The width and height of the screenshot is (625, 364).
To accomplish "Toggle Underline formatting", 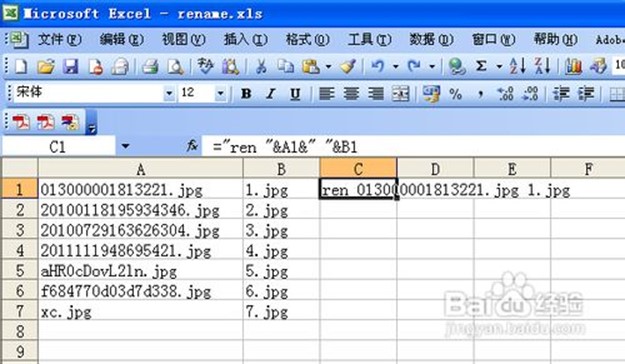I will (x=295, y=94).
